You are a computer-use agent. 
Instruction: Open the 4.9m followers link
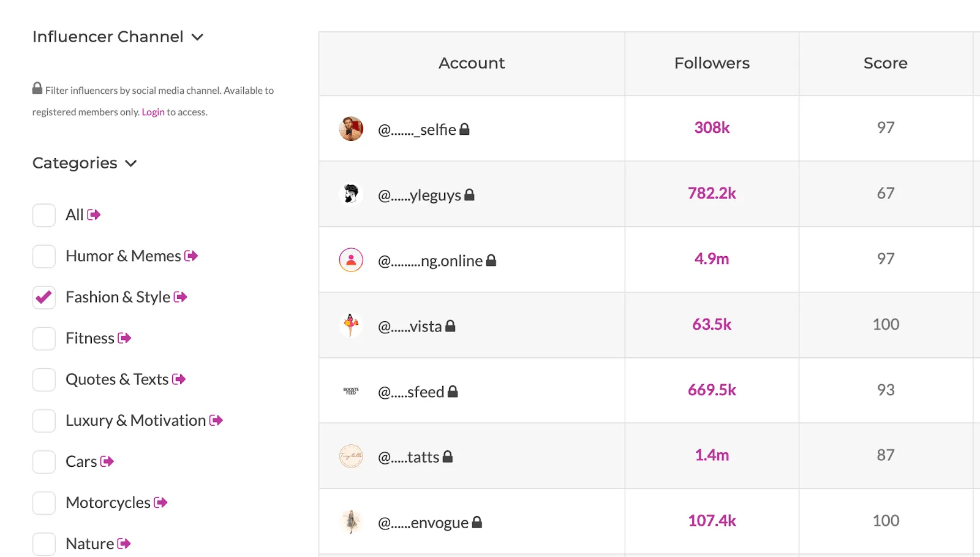tap(712, 259)
